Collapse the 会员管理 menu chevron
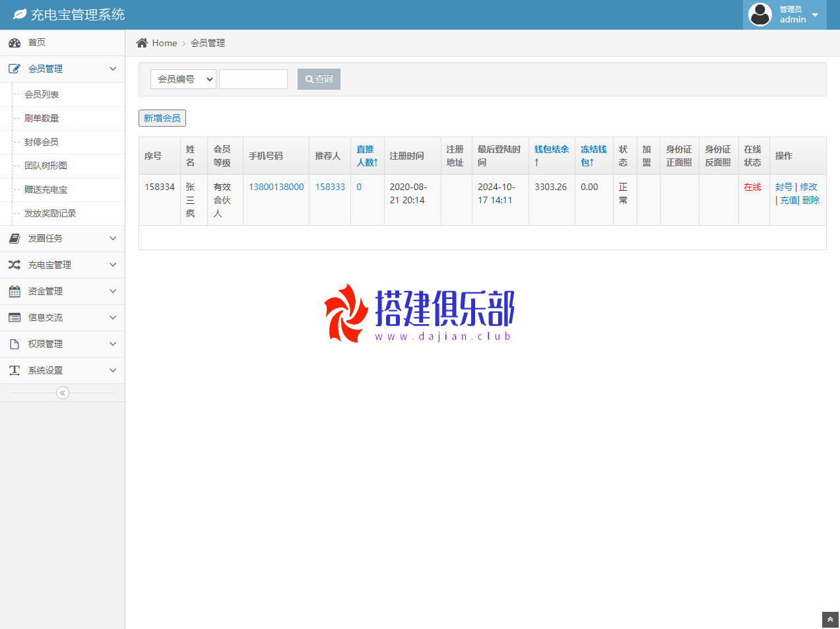This screenshot has height=629, width=840. [113, 69]
